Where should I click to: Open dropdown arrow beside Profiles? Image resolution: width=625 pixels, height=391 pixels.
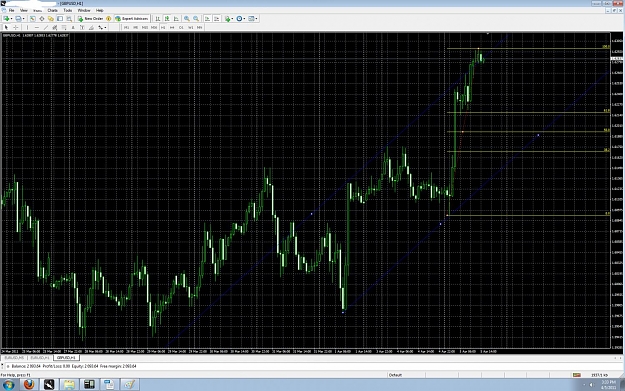24,19
